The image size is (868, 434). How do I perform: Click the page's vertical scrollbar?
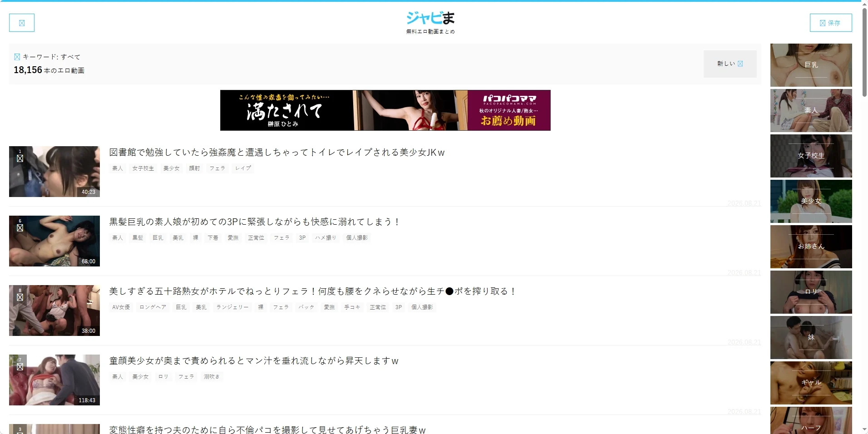(x=864, y=52)
